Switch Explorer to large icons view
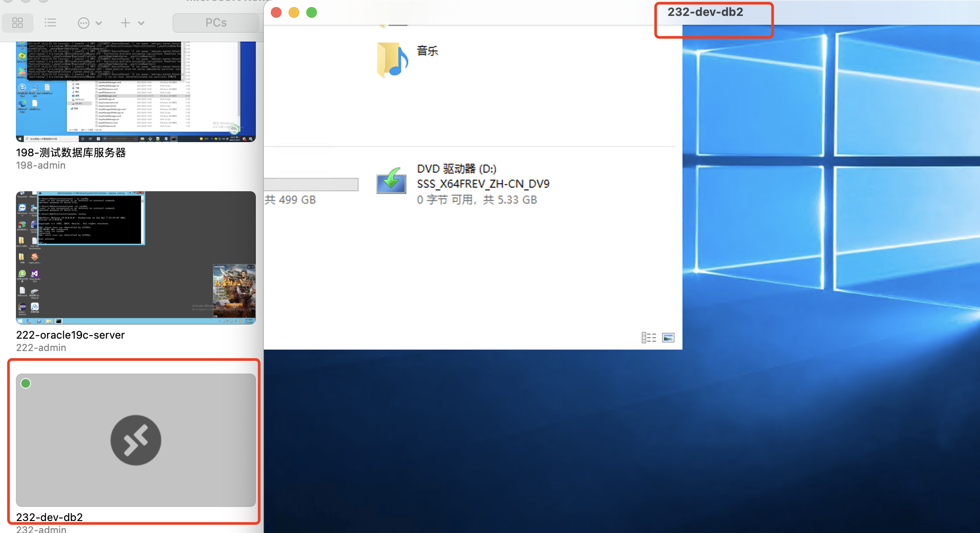Viewport: 980px width, 533px height. pyautogui.click(x=668, y=338)
